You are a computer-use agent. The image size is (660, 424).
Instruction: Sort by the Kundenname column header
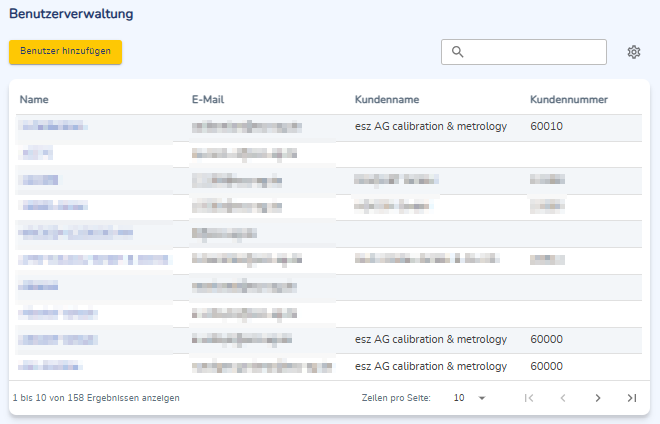(387, 99)
